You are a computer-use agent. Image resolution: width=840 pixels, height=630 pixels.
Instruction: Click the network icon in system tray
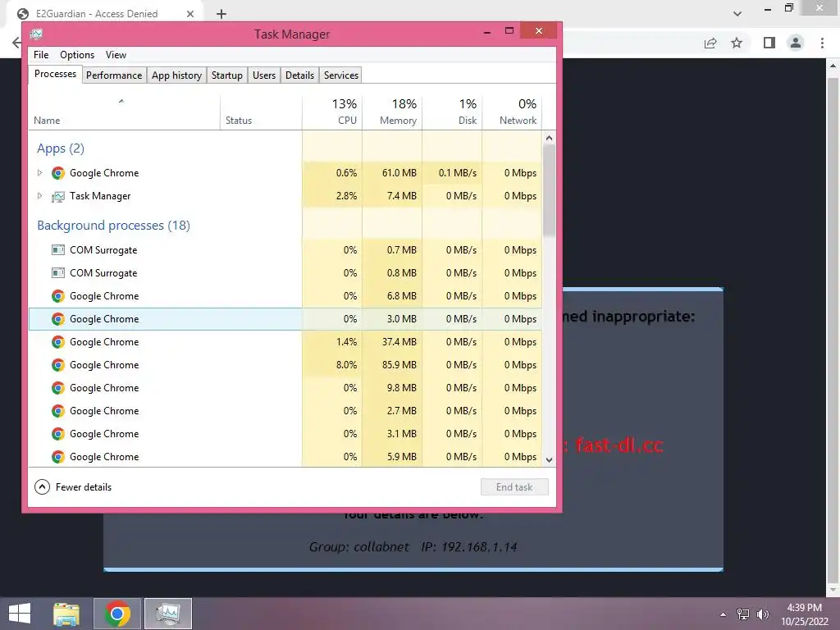coord(743,614)
